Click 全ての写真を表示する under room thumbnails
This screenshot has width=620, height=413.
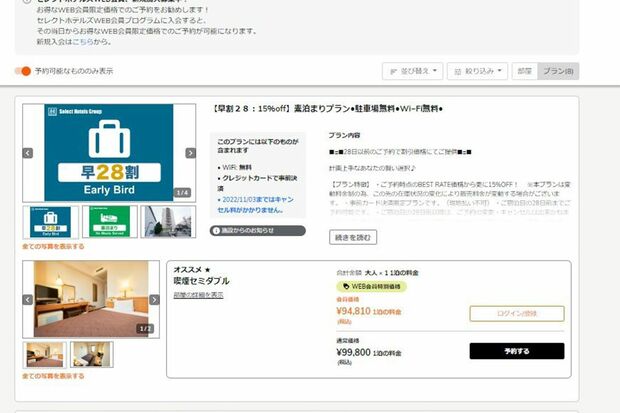pos(53,376)
